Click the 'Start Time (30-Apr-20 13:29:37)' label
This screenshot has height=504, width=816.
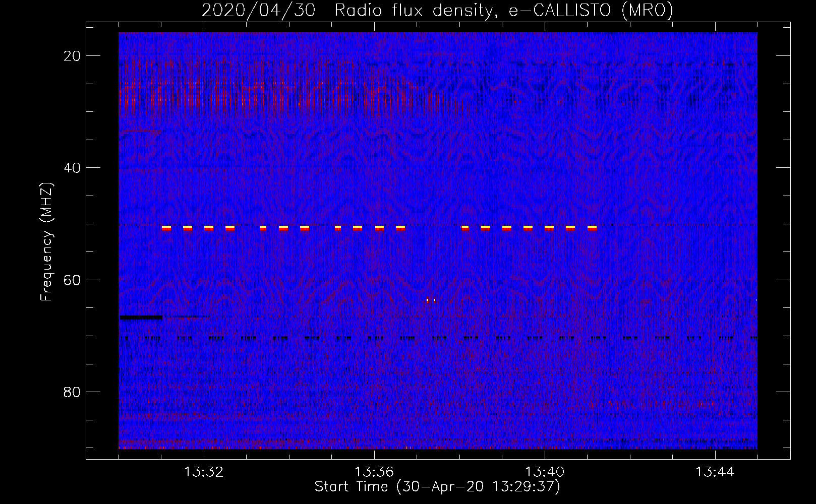[437, 487]
